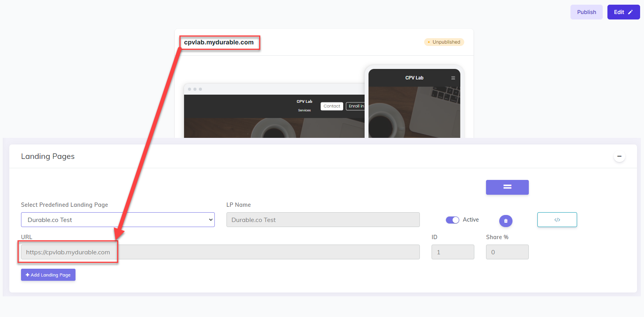Click the code snippet button
Viewport: 644px width, 317px height.
coord(557,220)
